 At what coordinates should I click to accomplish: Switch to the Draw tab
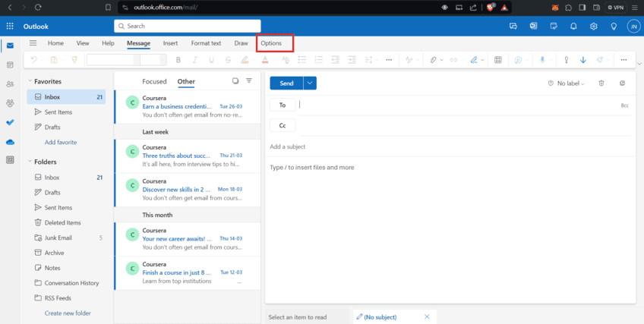click(241, 43)
